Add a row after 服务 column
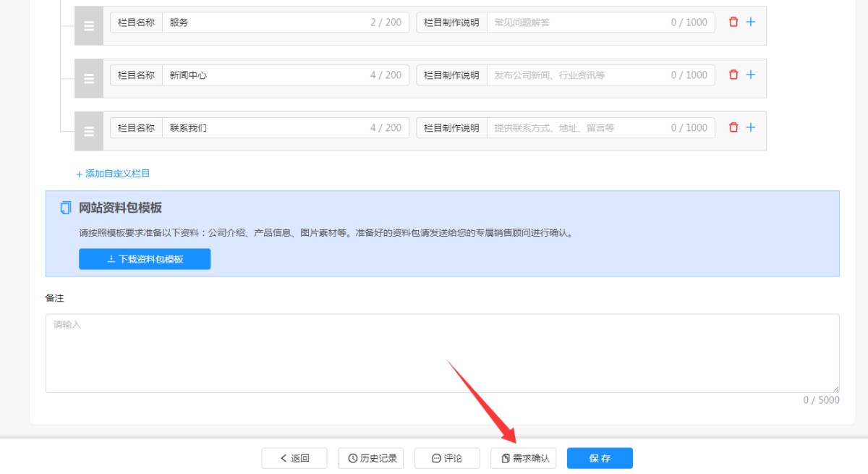 [x=751, y=22]
